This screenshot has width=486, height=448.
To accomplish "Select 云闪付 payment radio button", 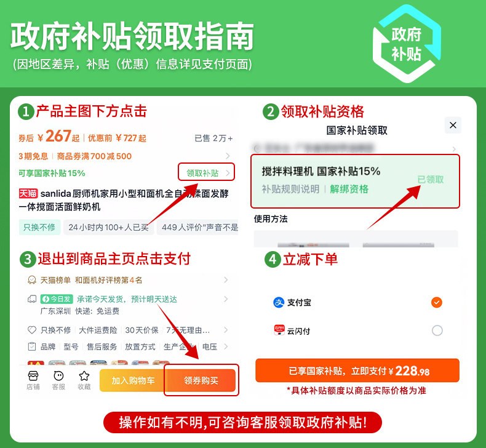I will pos(437,330).
